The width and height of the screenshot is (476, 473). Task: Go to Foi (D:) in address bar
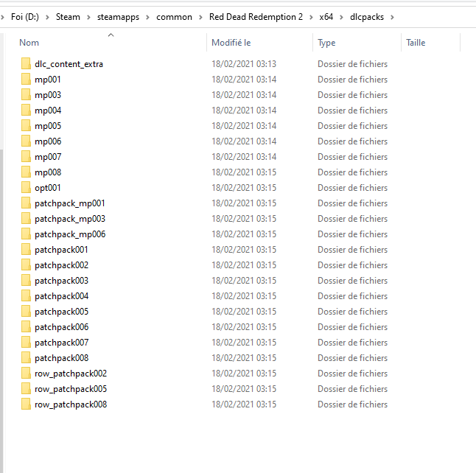click(25, 17)
